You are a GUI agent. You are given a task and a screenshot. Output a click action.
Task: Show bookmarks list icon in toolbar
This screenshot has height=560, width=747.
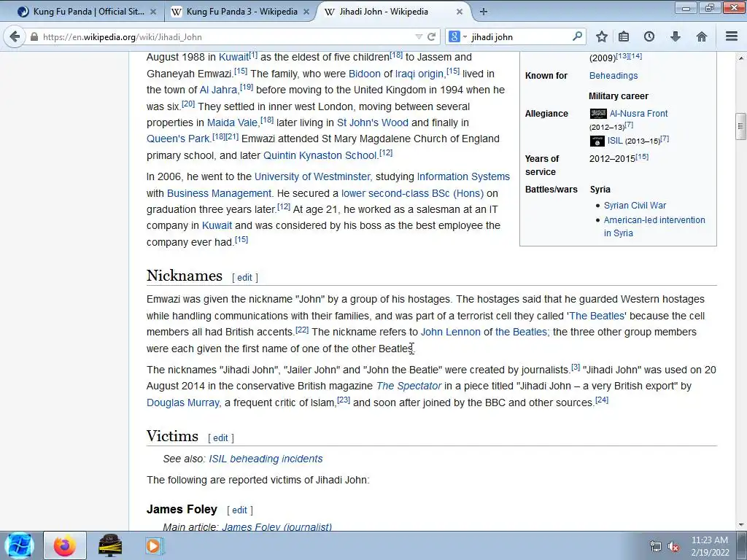624,36
